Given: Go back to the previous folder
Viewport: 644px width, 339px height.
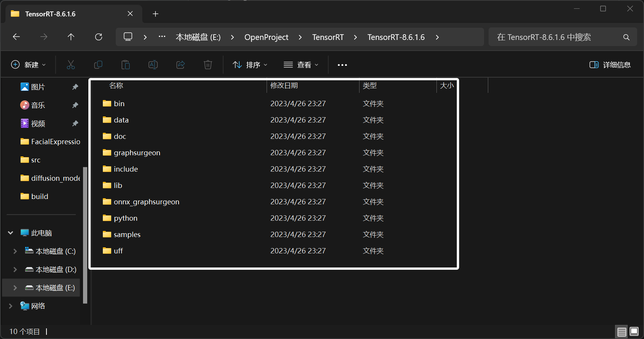Looking at the screenshot, I should point(16,37).
